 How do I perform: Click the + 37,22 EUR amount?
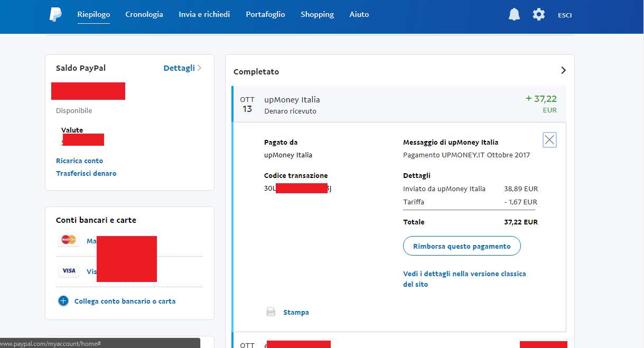[541, 104]
